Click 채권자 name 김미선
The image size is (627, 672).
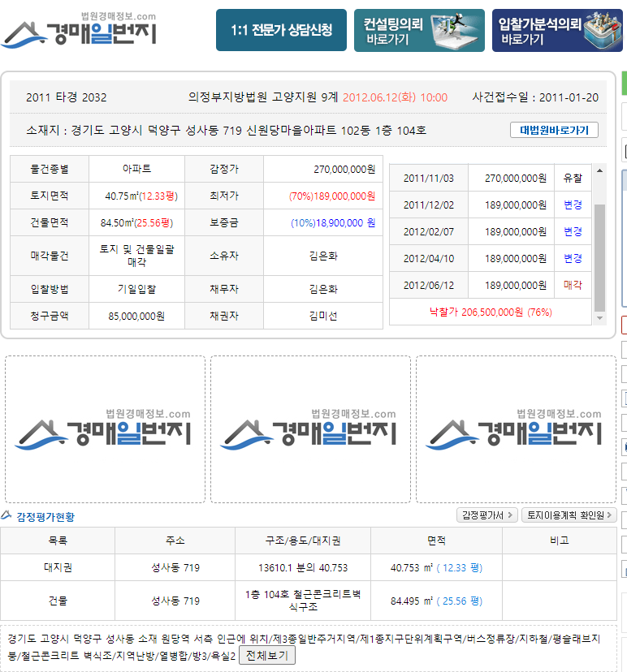point(323,316)
